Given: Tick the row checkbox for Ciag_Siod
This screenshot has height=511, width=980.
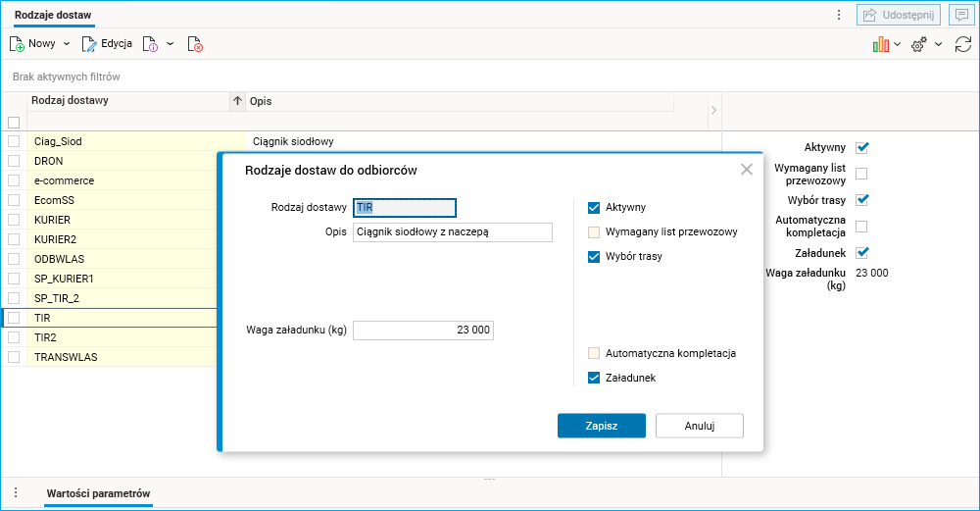Looking at the screenshot, I should (14, 141).
